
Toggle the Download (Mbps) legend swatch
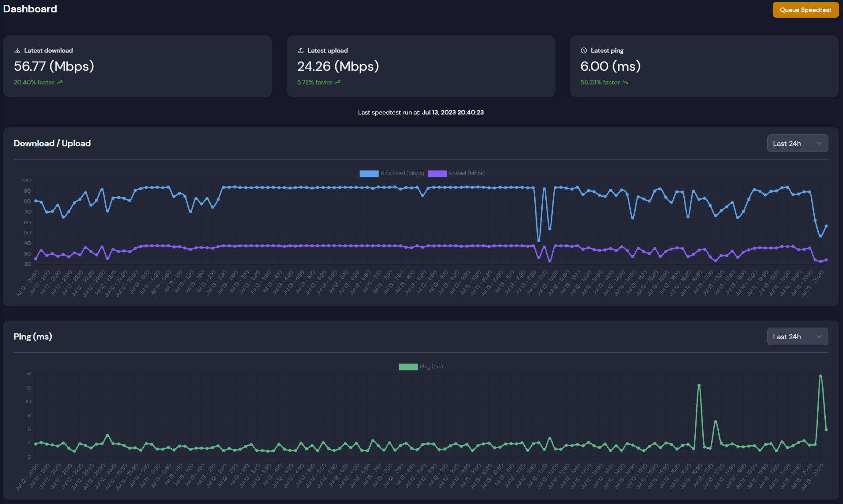click(369, 173)
